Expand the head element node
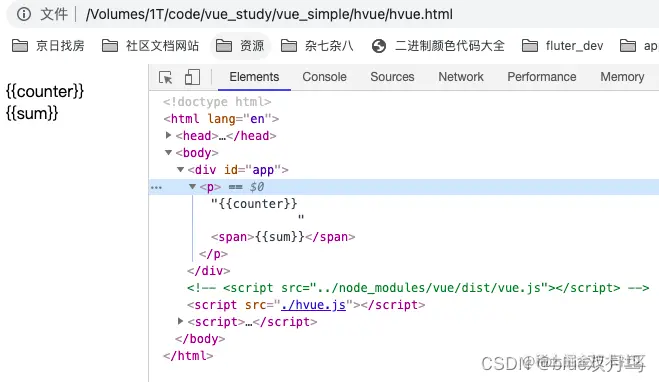This screenshot has height=382, width=659. (168, 135)
